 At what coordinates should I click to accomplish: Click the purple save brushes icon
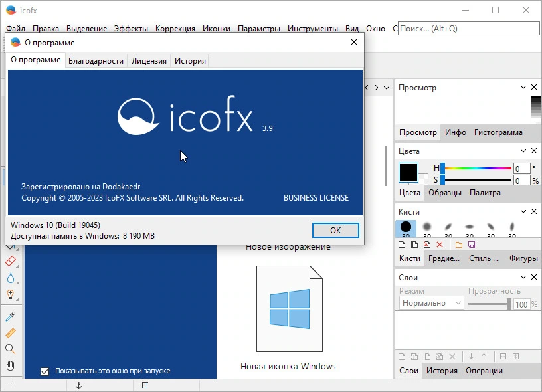click(472, 245)
